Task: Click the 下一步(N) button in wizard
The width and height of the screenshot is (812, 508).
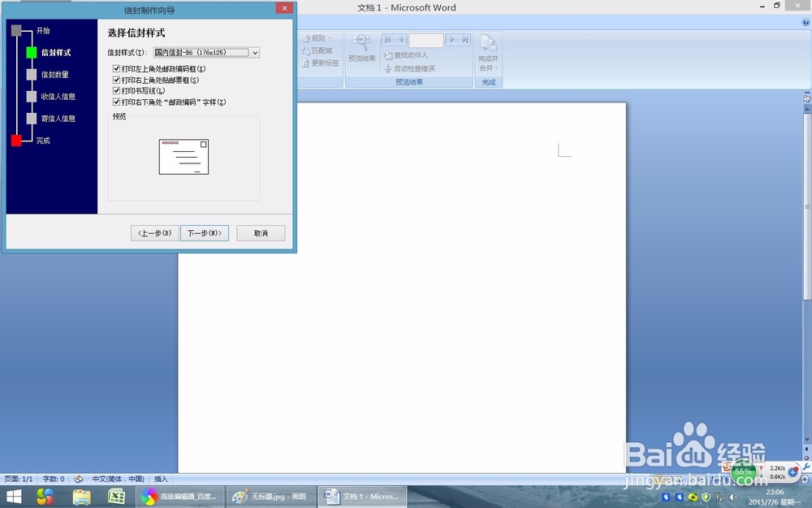Action: [x=205, y=232]
